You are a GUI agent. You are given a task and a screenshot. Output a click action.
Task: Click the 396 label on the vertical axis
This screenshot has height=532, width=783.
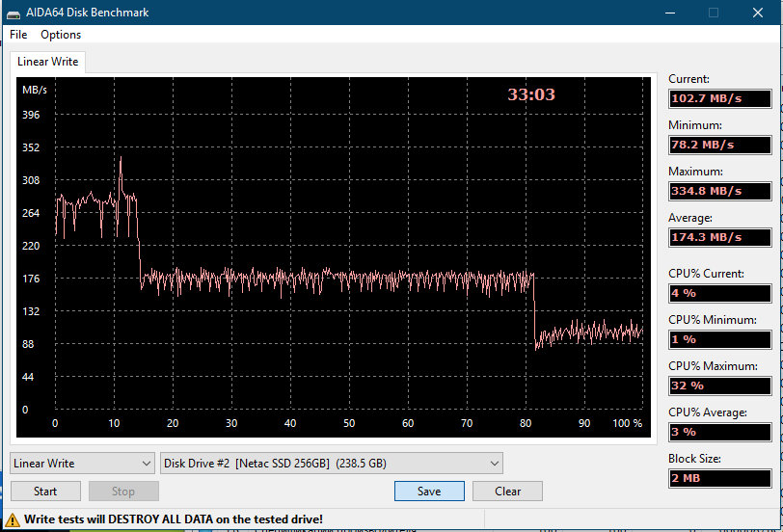[x=31, y=115]
